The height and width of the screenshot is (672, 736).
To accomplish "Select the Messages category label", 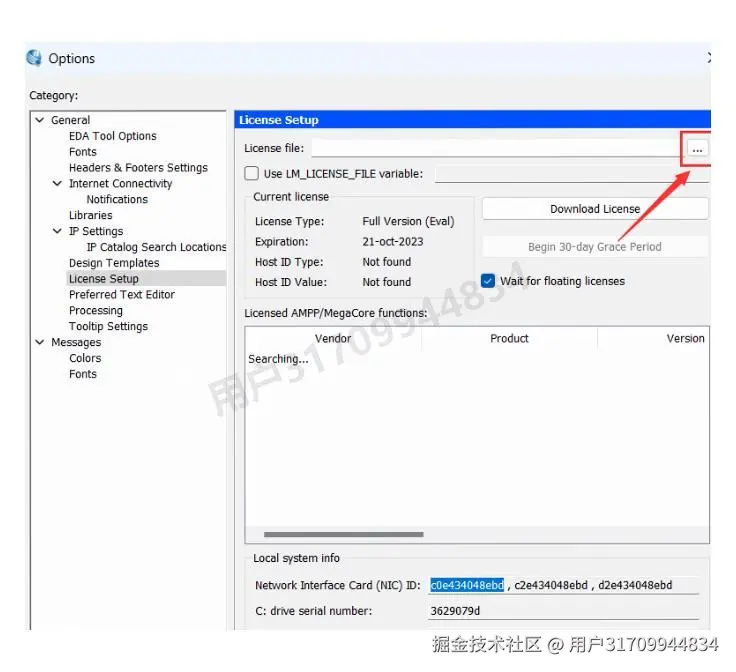I will (76, 343).
